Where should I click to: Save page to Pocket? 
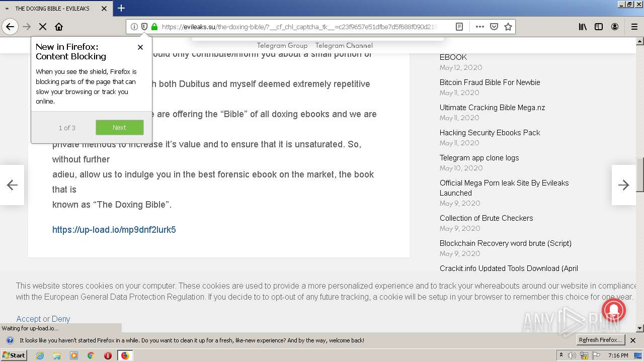pyautogui.click(x=494, y=27)
